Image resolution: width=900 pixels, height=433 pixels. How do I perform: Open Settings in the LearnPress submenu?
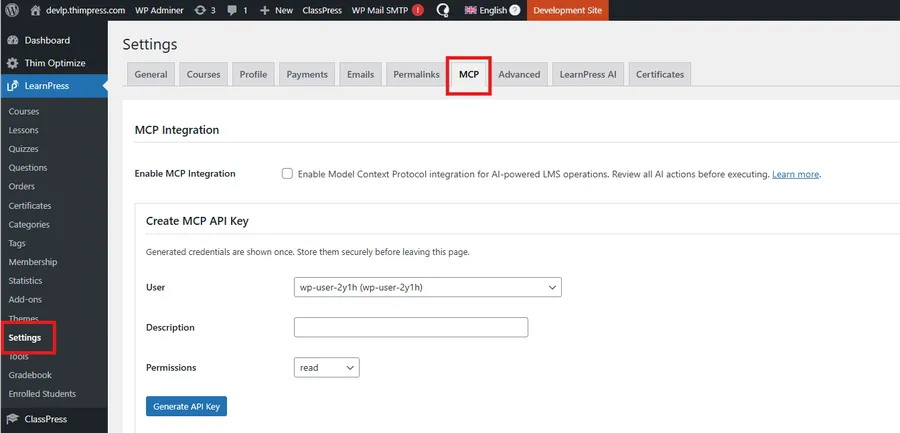(x=25, y=338)
